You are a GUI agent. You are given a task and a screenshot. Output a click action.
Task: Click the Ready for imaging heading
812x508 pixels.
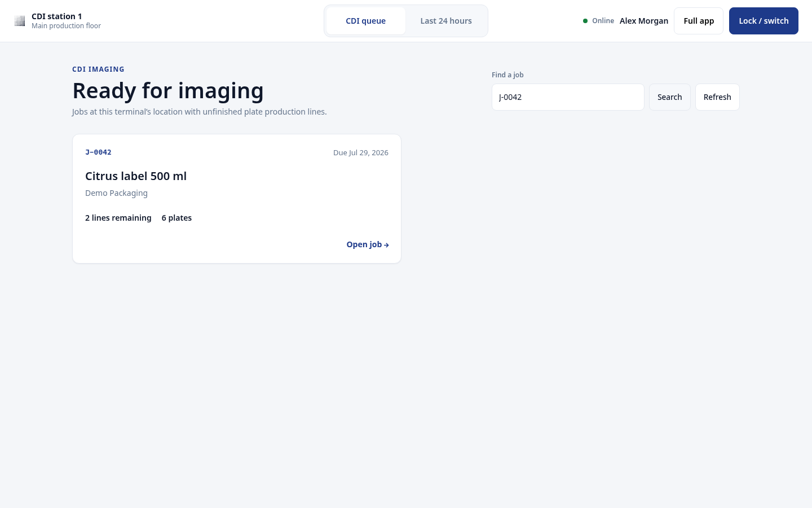(x=168, y=90)
